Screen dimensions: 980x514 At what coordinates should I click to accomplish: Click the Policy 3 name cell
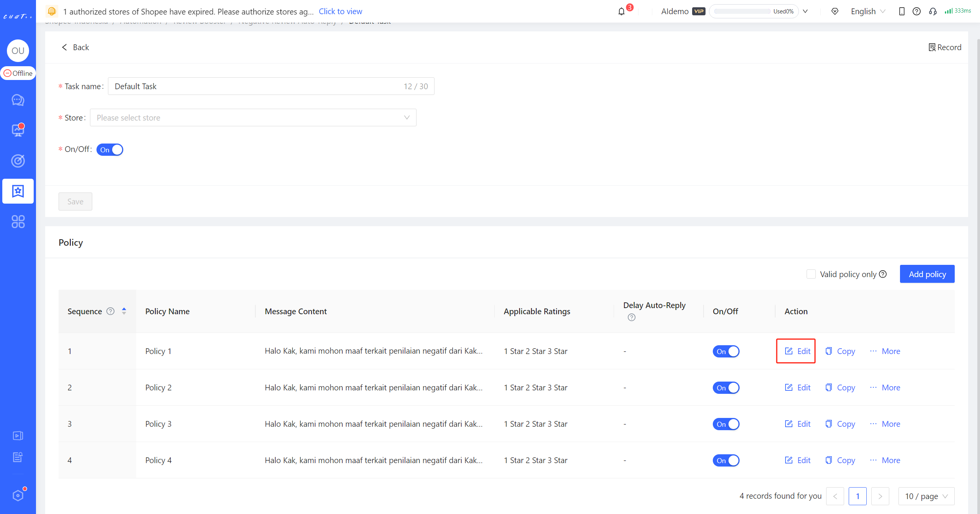[x=158, y=424]
